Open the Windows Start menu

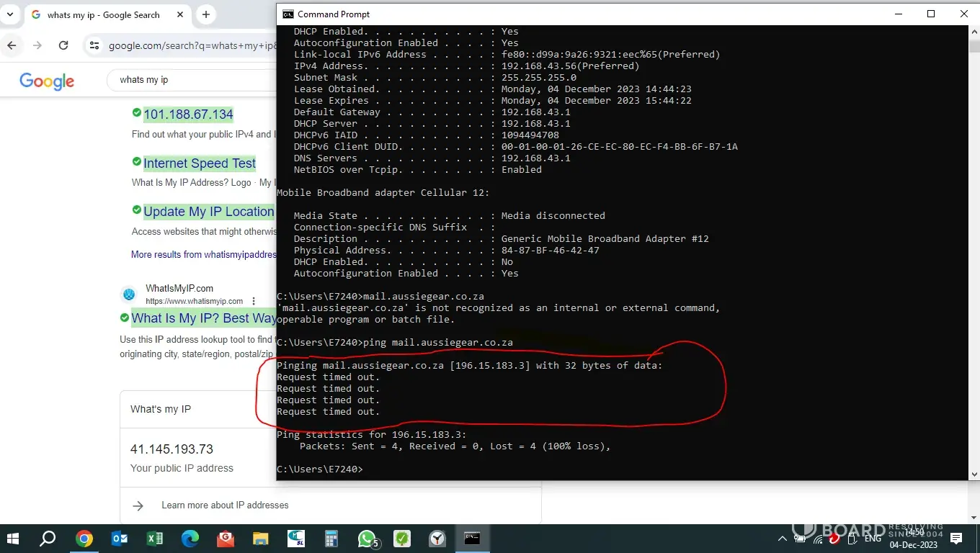(12, 538)
